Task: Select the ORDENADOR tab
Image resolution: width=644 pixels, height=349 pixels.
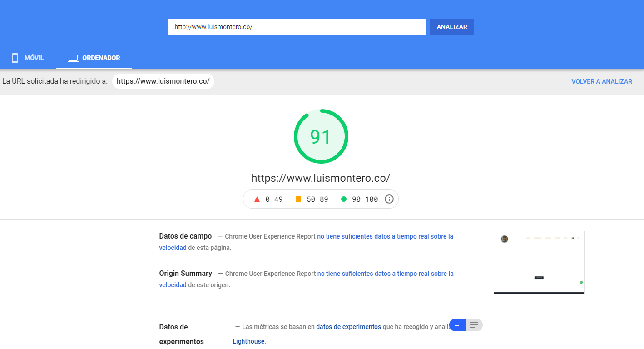Action: coord(94,58)
